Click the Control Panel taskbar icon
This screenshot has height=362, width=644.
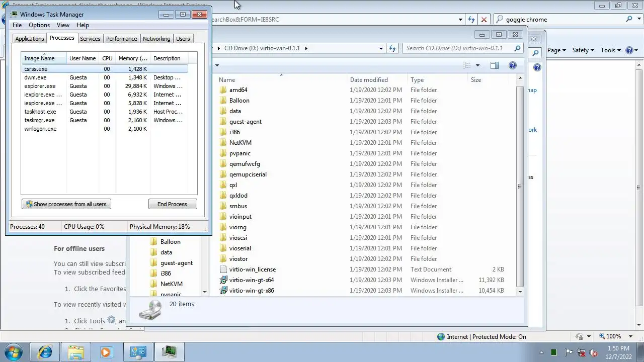tap(138, 351)
